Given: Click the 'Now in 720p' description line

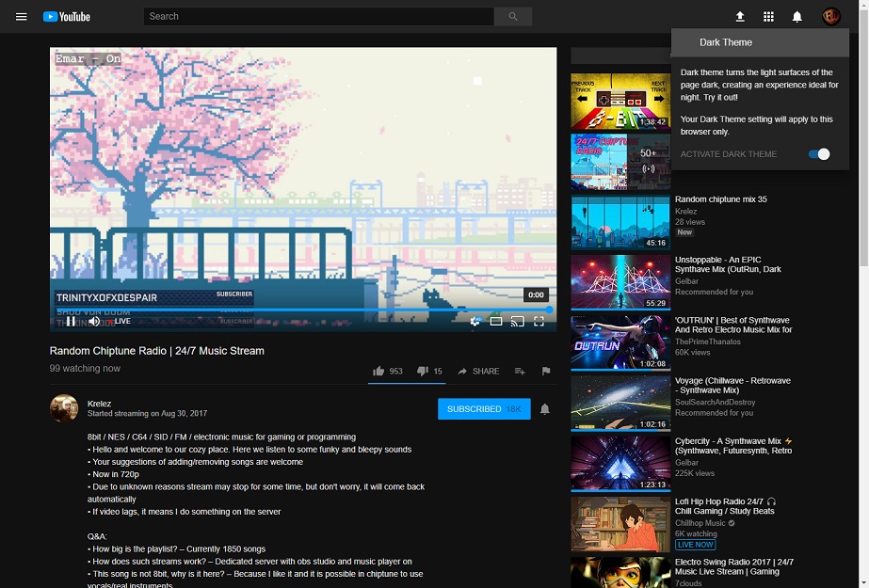Looking at the screenshot, I should (113, 474).
